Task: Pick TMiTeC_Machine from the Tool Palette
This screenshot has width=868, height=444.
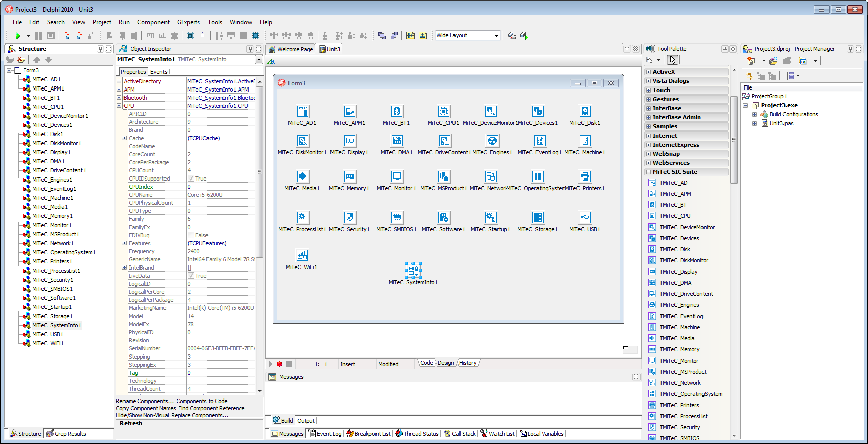Action: [680, 327]
